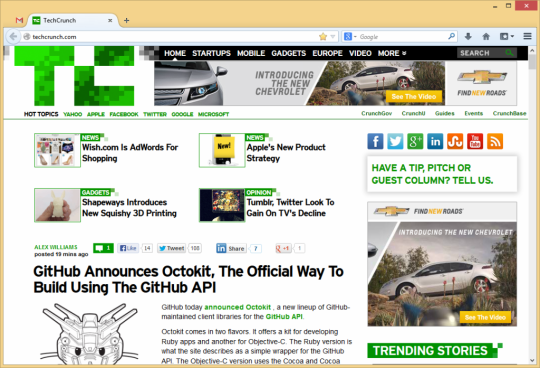The height and width of the screenshot is (368, 540).
Task: Expand the search engine selector dropdown
Action: (350, 36)
